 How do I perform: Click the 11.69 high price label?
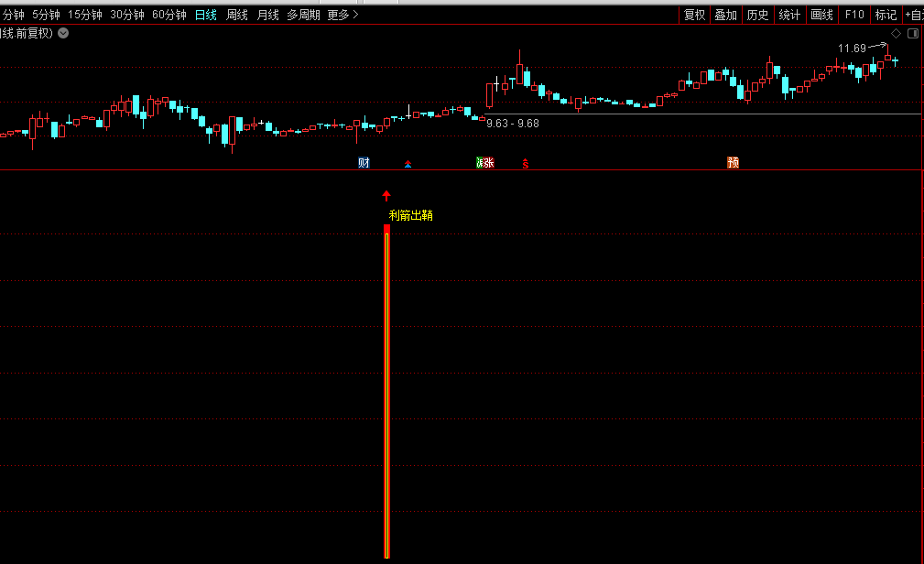click(852, 48)
